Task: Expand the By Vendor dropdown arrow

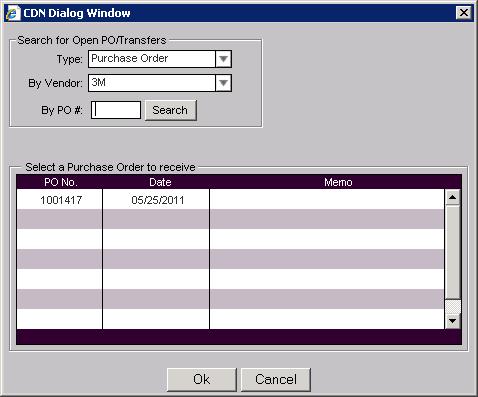Action: coord(223,83)
